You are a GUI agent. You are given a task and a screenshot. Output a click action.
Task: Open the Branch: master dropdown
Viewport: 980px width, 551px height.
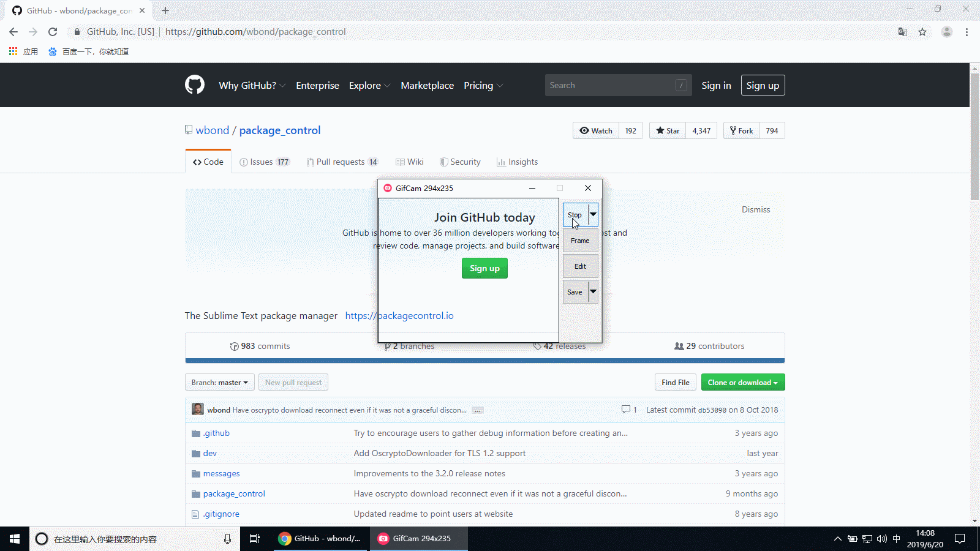220,382
